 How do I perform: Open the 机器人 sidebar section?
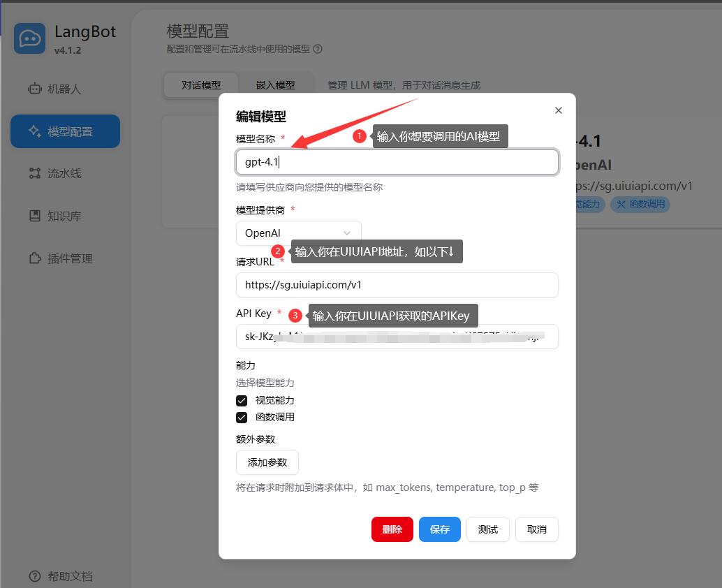[65, 89]
